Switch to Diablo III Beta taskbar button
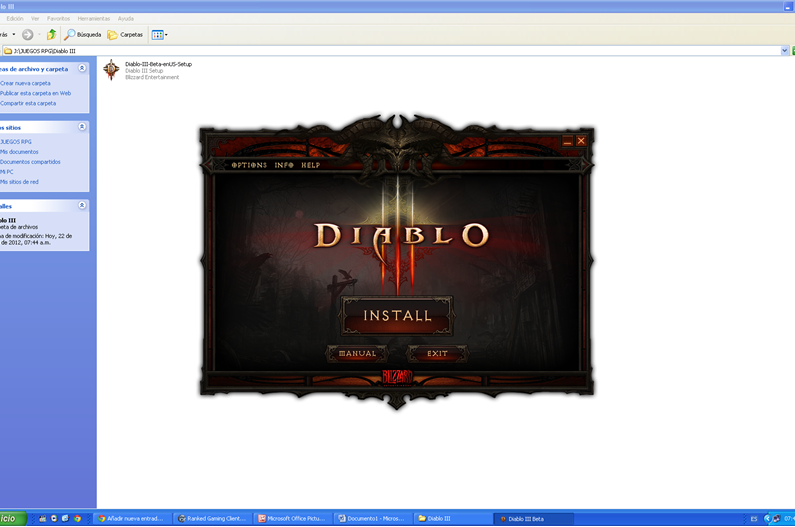The width and height of the screenshot is (795, 527). click(x=533, y=518)
